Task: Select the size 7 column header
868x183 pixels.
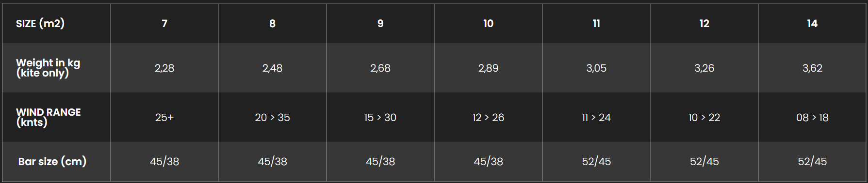Action: coord(164,23)
